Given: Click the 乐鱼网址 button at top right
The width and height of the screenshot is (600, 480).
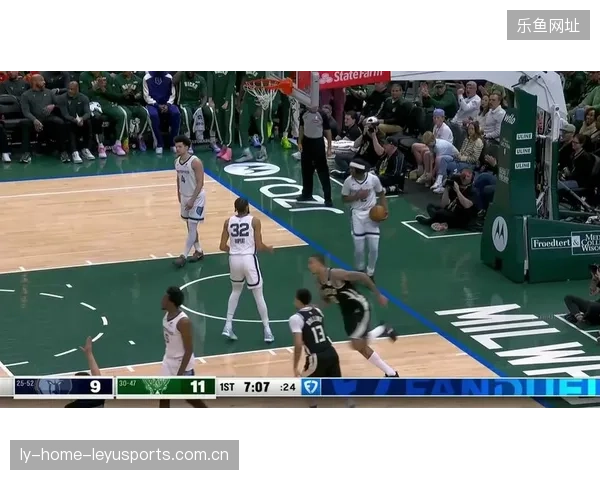Looking at the screenshot, I should 548,25.
